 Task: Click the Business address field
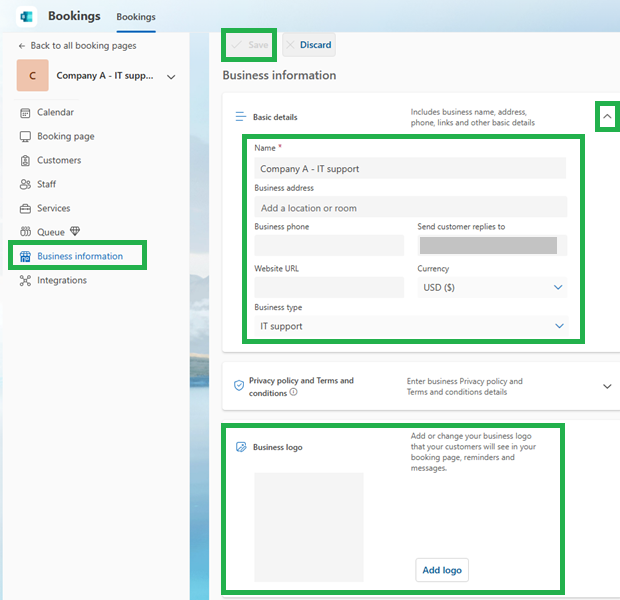point(410,207)
